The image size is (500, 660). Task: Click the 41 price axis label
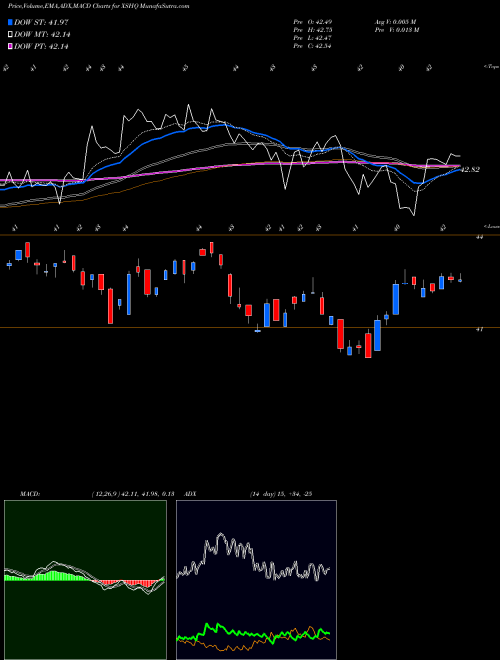(479, 330)
